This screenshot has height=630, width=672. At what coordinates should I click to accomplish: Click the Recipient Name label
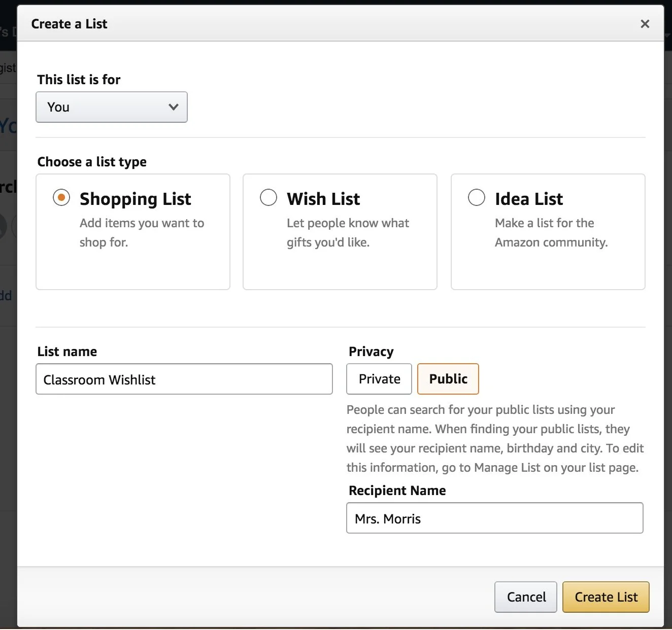click(x=397, y=491)
